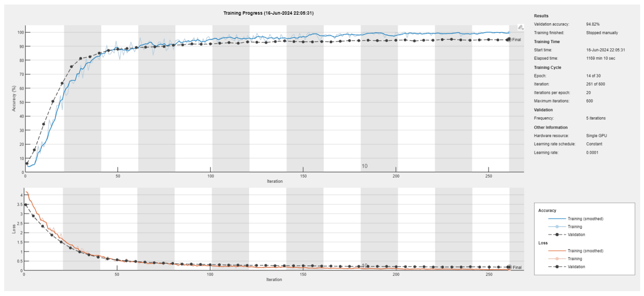The width and height of the screenshot is (644, 296).
Task: Click the Elapsed time value
Action: pyautogui.click(x=600, y=58)
